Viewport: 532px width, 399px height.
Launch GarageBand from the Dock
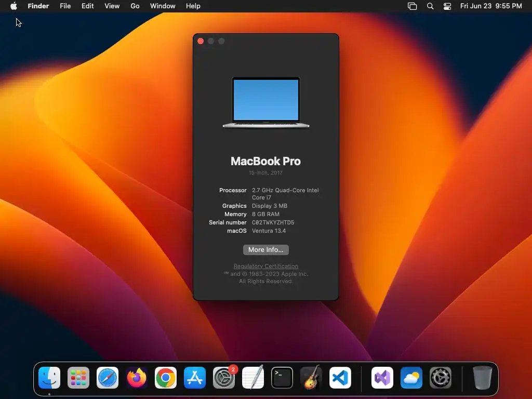click(x=311, y=378)
